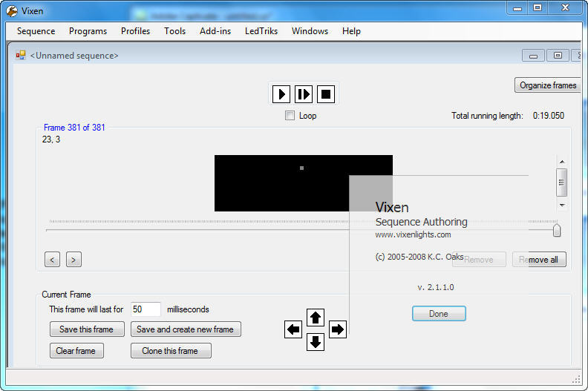Image resolution: width=588 pixels, height=391 pixels.
Task: Go to next frame button
Action: [73, 260]
